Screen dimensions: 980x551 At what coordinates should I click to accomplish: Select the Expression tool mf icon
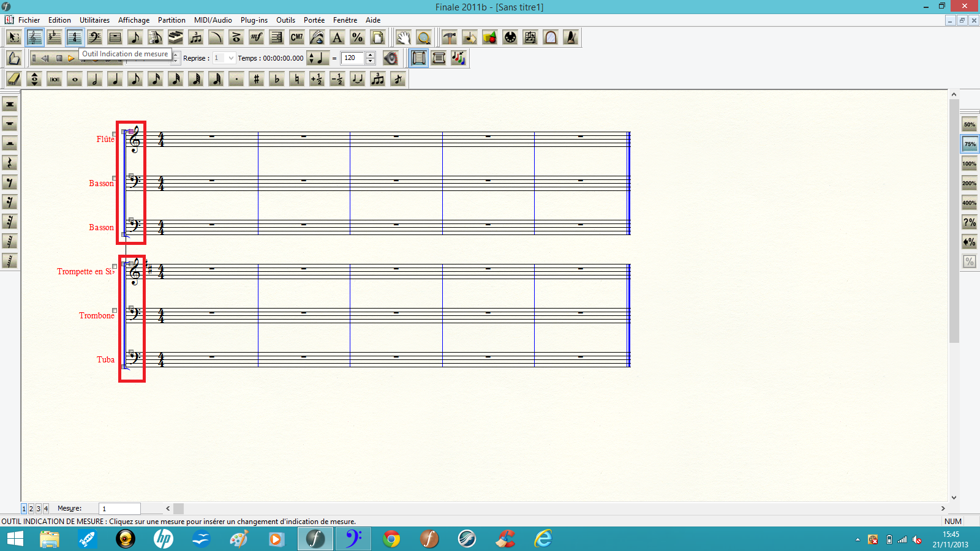(257, 37)
